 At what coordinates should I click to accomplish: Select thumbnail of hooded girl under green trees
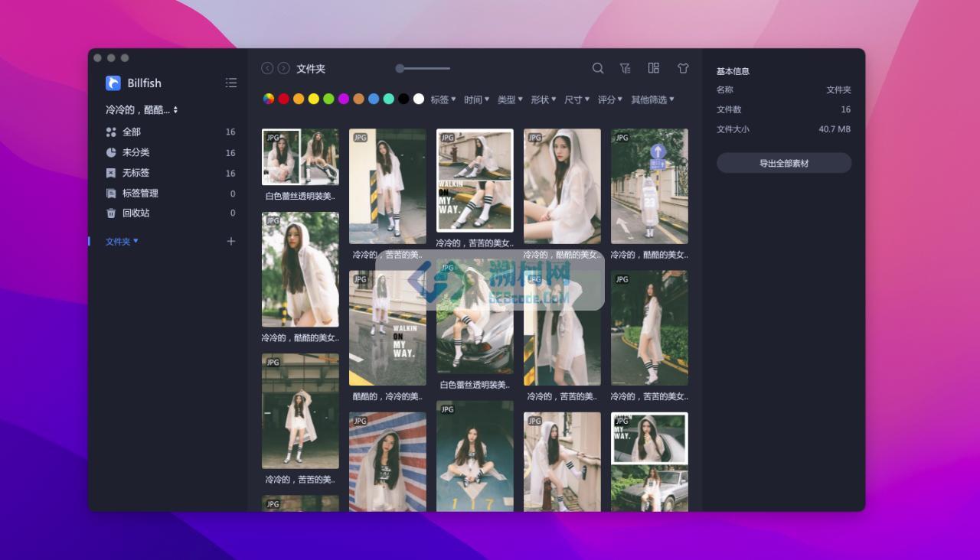(300, 269)
